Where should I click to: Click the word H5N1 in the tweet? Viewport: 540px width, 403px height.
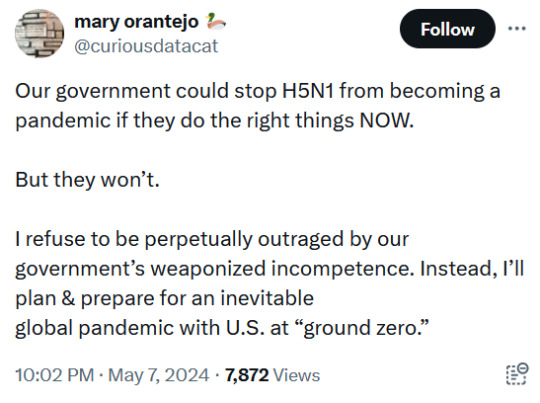(x=308, y=91)
